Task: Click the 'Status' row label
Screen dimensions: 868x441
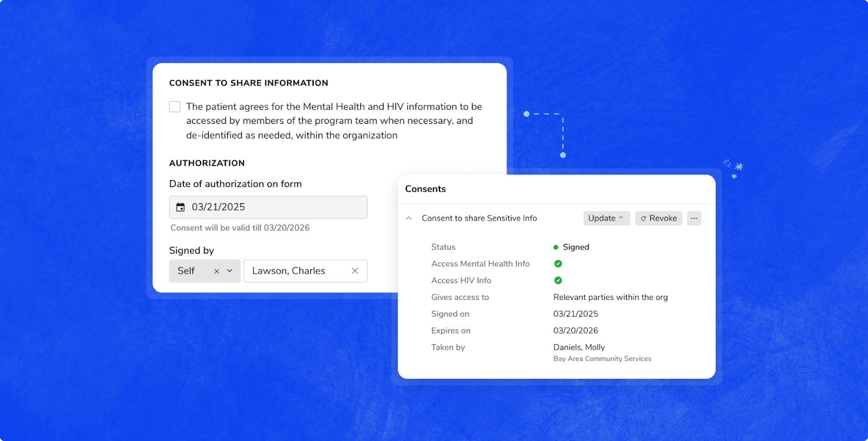Action: click(443, 247)
